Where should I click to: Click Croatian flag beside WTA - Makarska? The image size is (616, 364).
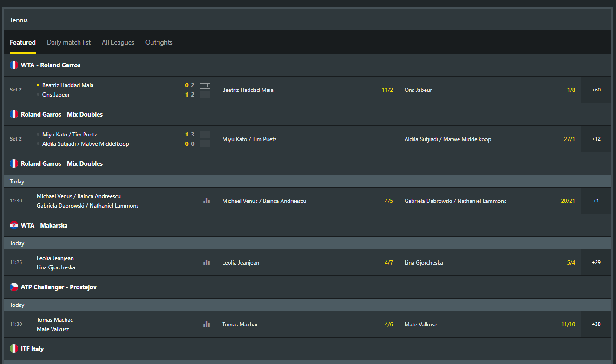(x=14, y=226)
